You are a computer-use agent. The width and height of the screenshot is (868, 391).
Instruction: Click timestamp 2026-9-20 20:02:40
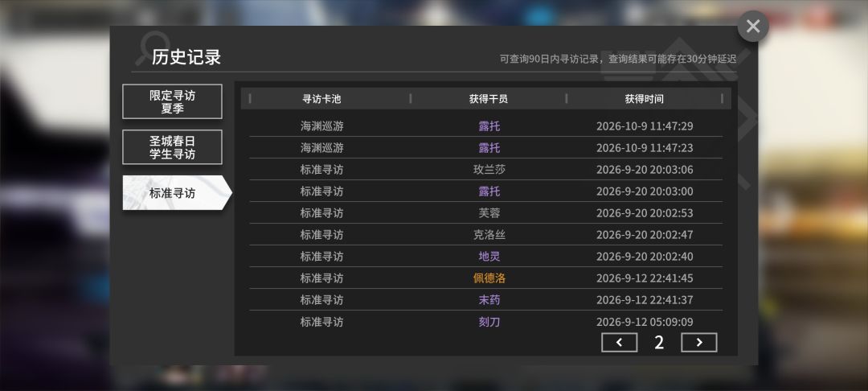645,257
